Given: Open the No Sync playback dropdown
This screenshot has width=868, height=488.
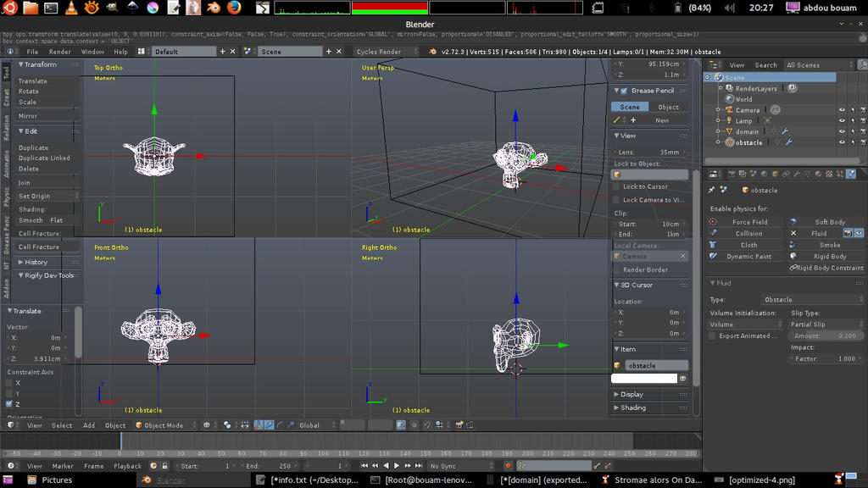Looking at the screenshot, I should (460, 466).
